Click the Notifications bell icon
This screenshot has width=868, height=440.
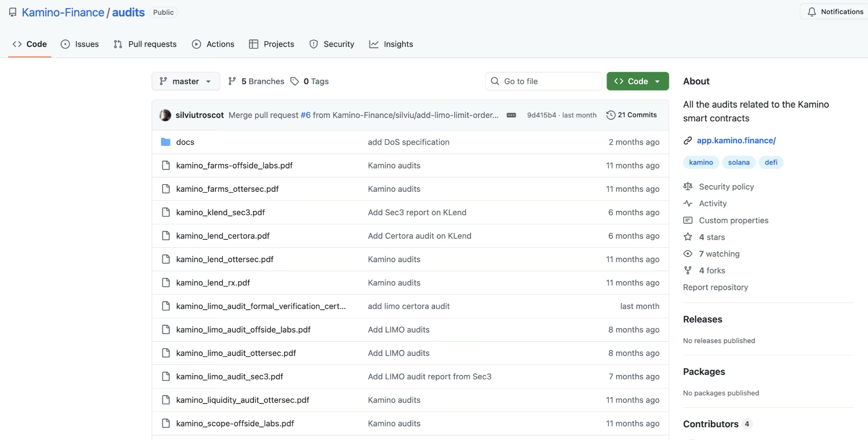click(x=812, y=12)
